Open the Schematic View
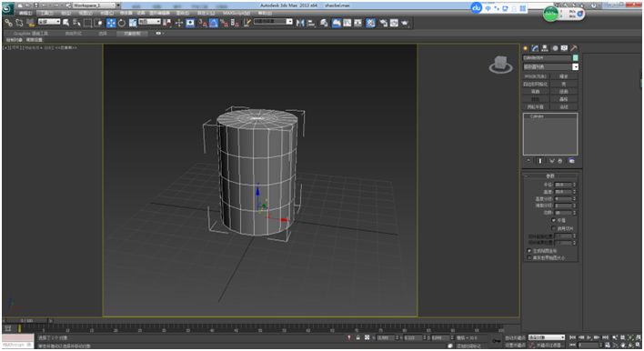Image resolution: width=644 pixels, height=351 pixels. click(x=357, y=23)
